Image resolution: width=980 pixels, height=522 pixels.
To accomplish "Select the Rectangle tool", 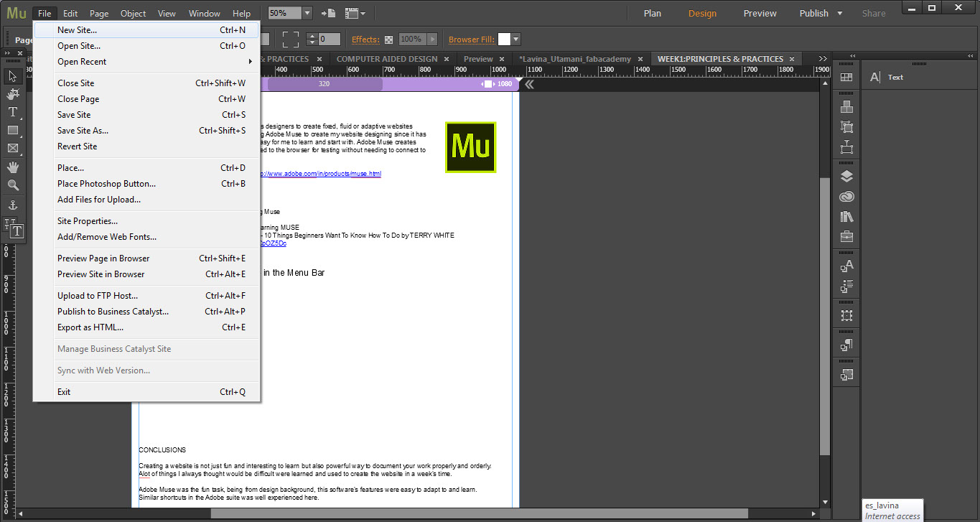I will (13, 130).
